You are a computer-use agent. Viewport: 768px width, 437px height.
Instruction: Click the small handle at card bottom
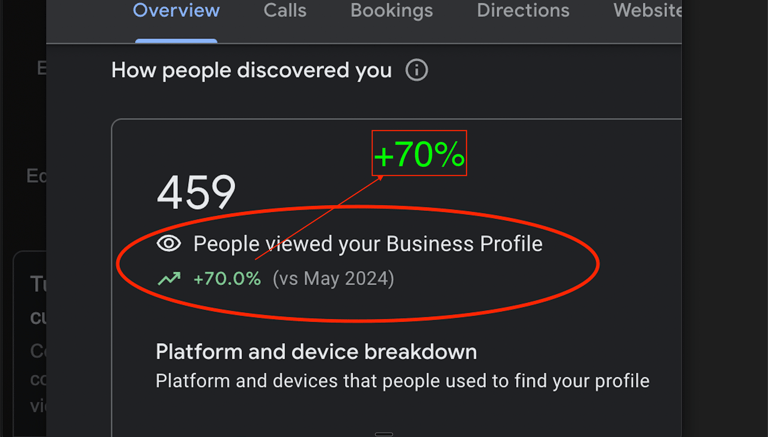[x=384, y=434]
